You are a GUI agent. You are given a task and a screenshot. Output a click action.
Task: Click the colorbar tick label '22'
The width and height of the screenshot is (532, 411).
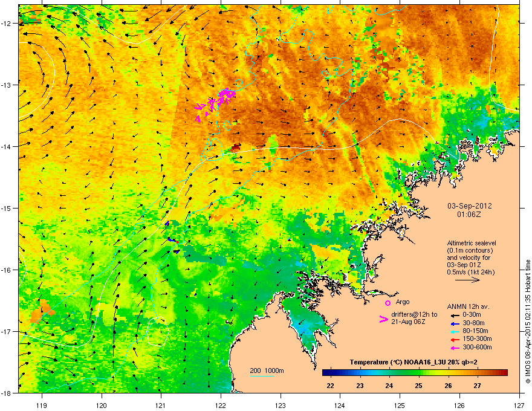click(330, 386)
